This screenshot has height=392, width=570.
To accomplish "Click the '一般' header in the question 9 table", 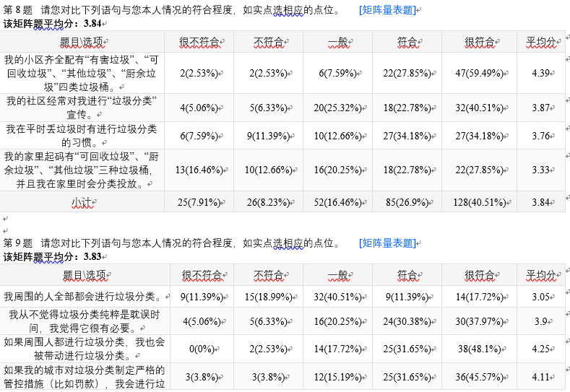I will pos(337,275).
